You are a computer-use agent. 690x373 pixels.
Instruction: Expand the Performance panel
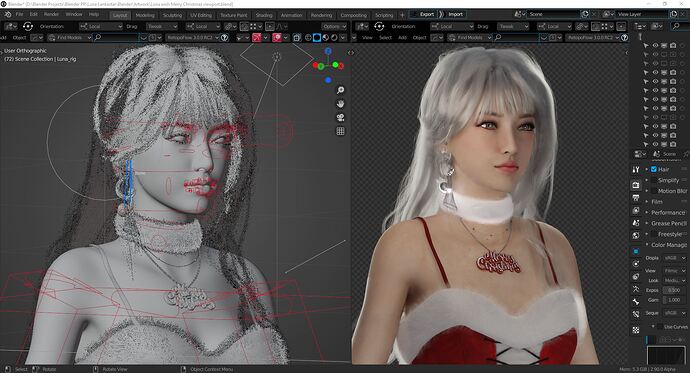point(667,213)
